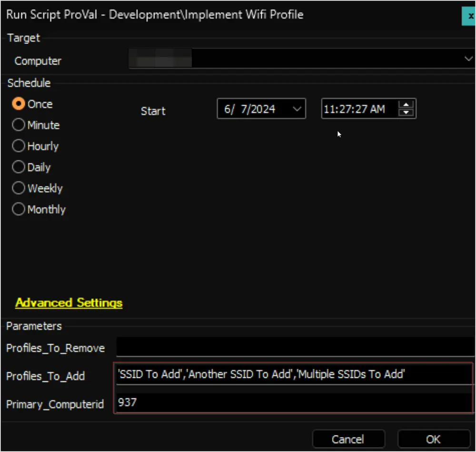Screen dimensions: 476x452
Task: Click the Primary_Computerid parameter label
Action: 55,404
